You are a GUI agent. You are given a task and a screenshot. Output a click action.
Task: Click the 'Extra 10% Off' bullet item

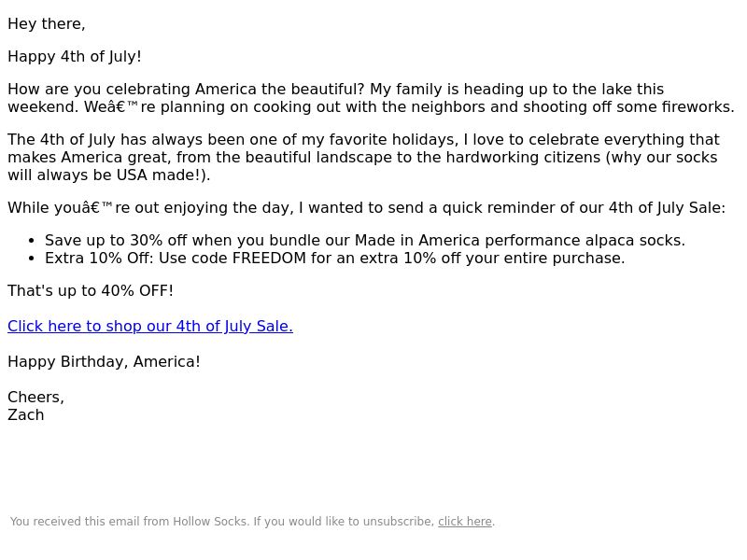334,259
